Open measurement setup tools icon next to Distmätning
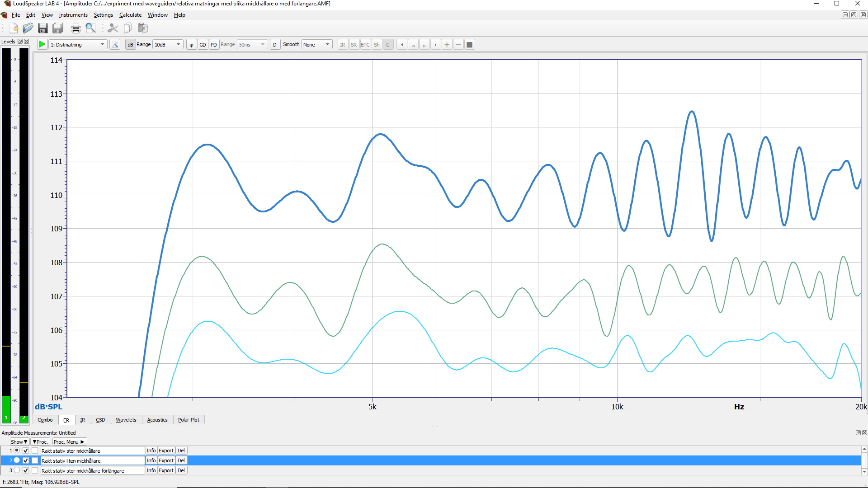 [115, 44]
